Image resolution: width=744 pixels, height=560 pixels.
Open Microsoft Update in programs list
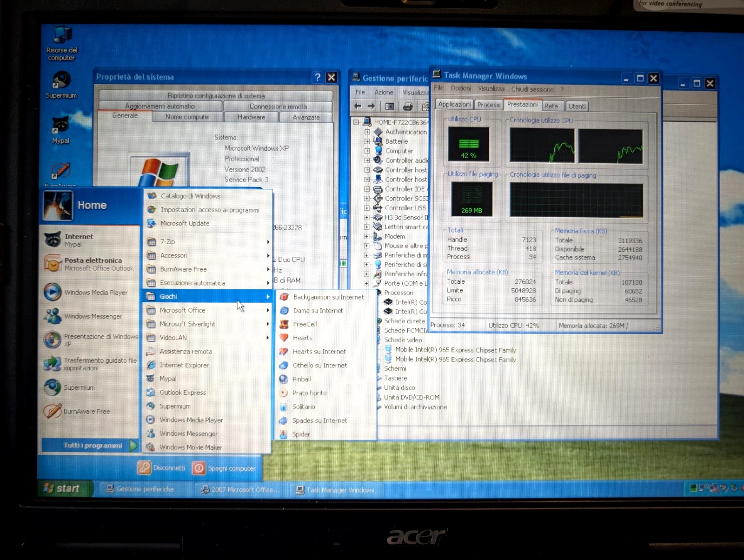207,224
